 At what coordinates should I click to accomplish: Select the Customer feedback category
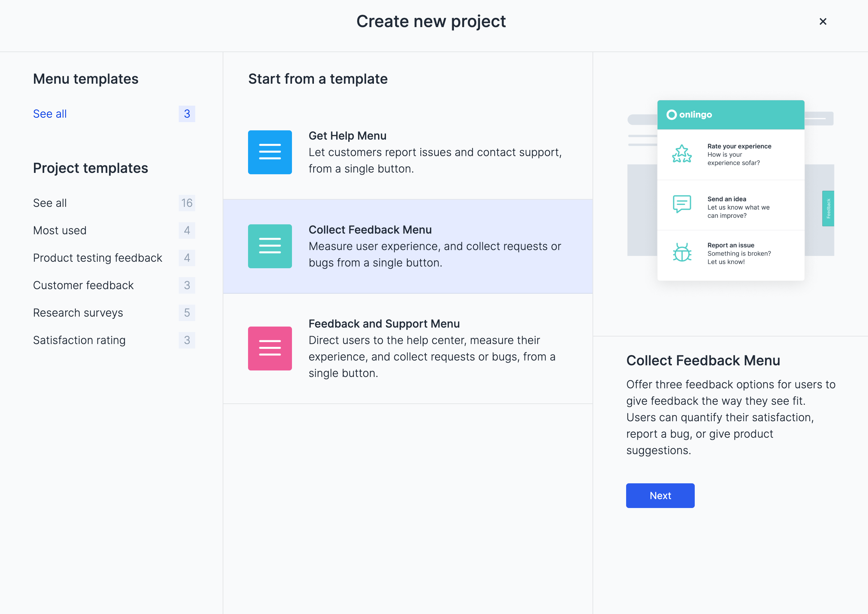pos(83,285)
